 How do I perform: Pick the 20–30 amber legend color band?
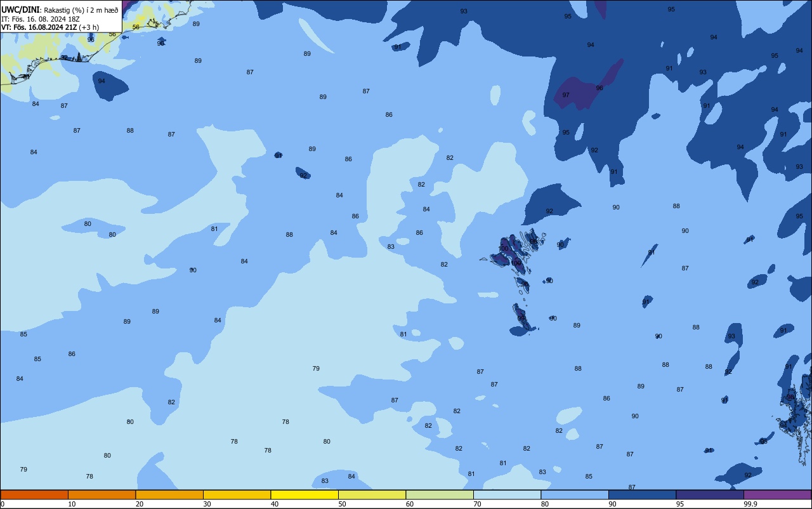169,494
